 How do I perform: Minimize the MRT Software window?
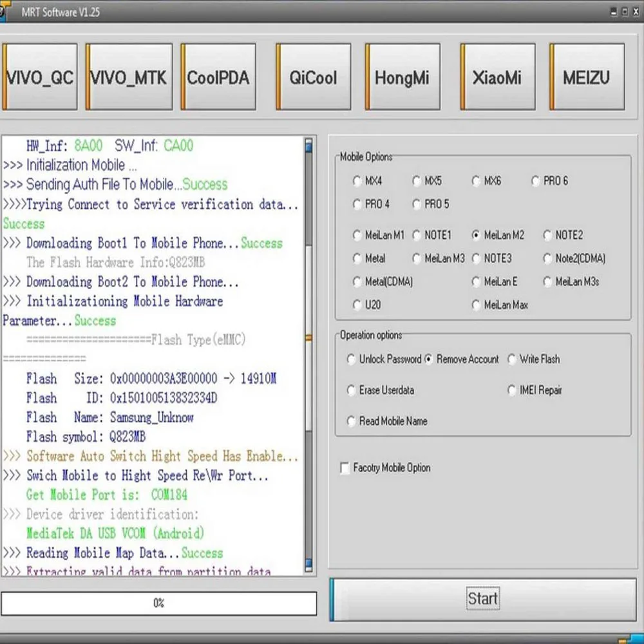point(614,12)
